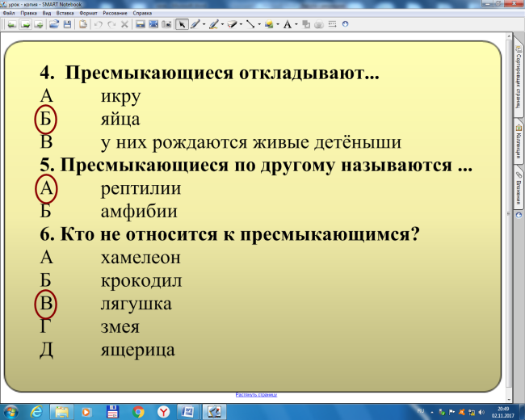Click the Open file folder icon

click(54, 24)
